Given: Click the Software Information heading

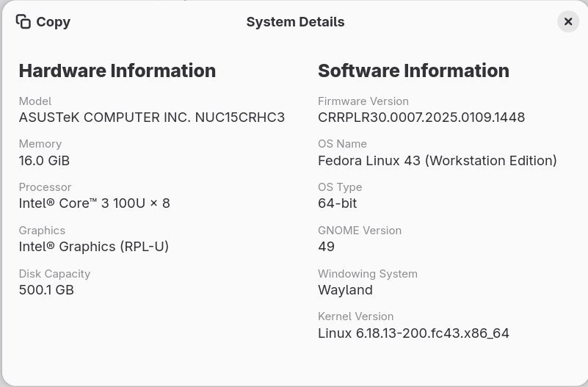Looking at the screenshot, I should [x=413, y=70].
